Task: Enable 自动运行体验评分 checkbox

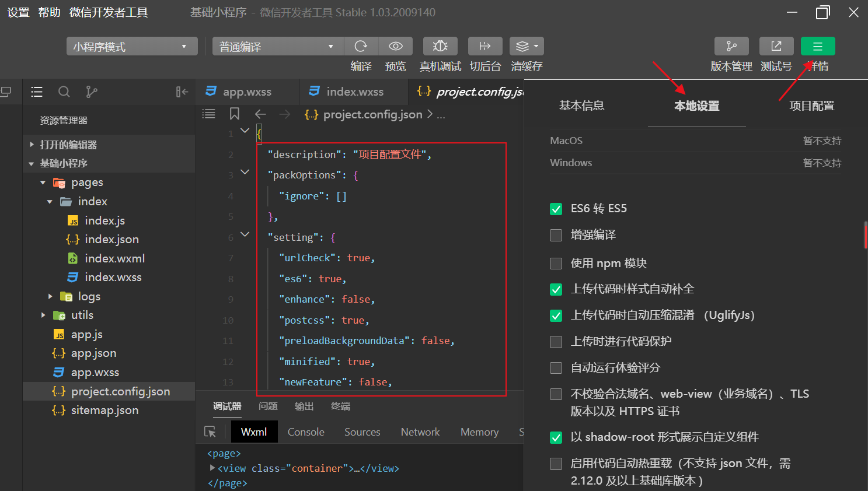Action: pyautogui.click(x=556, y=368)
